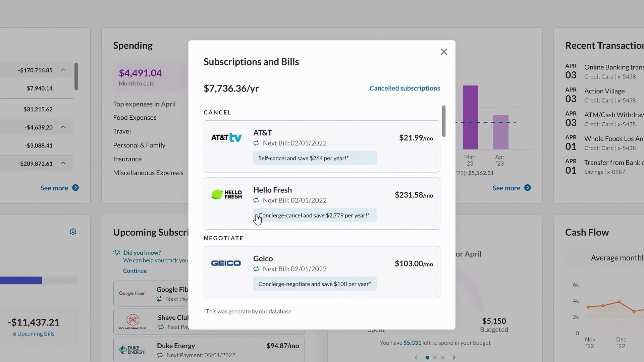Click Concierge-negotiate and save $100 for Geico
This screenshot has height=362, width=644.
(314, 284)
